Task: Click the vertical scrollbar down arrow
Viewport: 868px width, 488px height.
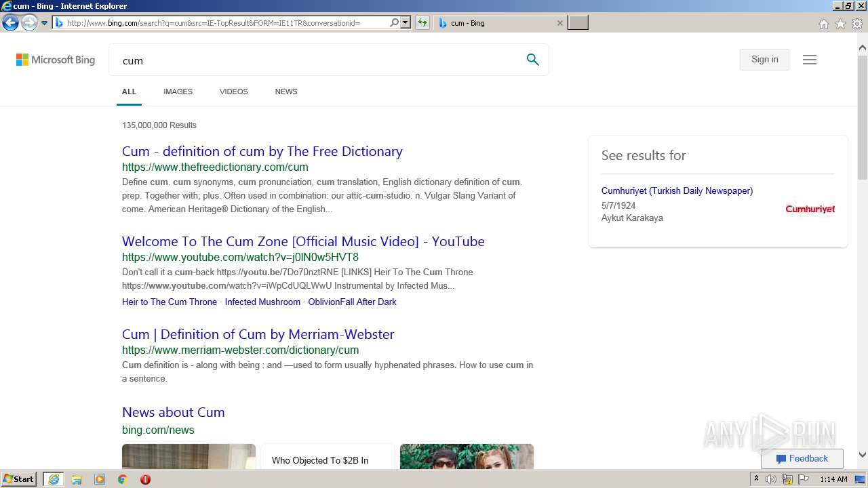Action: pos(863,455)
